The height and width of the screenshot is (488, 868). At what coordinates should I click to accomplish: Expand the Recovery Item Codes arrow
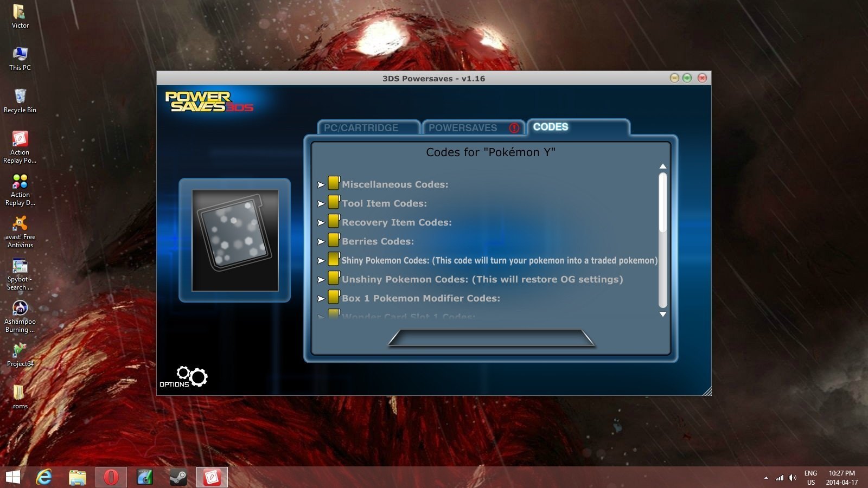pos(321,223)
